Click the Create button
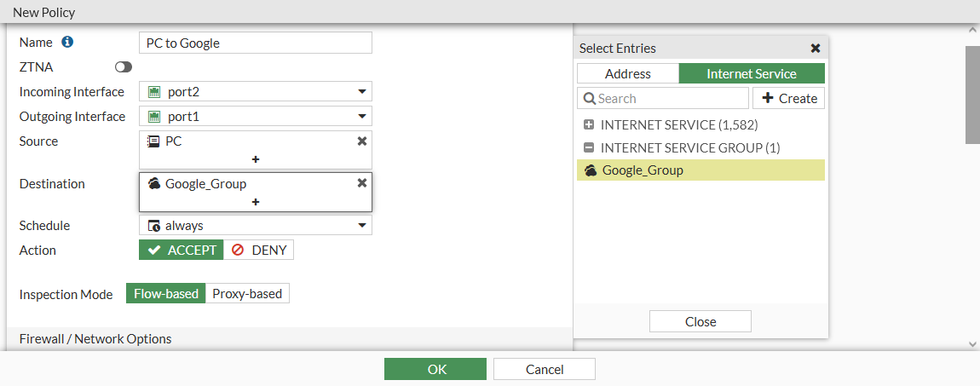Viewport: 980px width, 386px height. coord(788,99)
